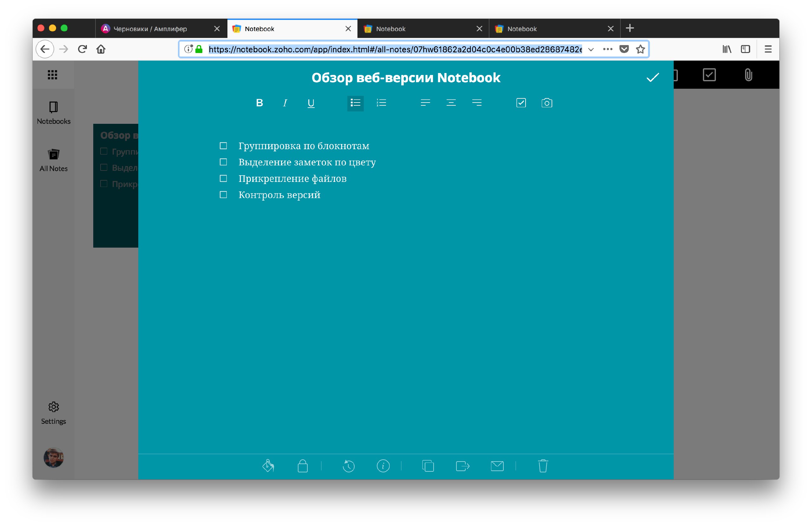The width and height of the screenshot is (812, 526).
Task: Copy the note with the duplicate icon
Action: point(428,466)
